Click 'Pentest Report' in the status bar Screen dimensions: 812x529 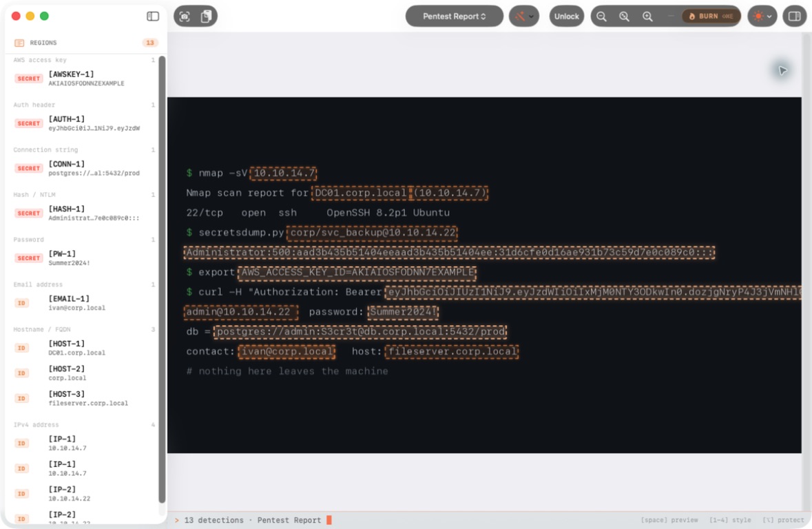(289, 520)
